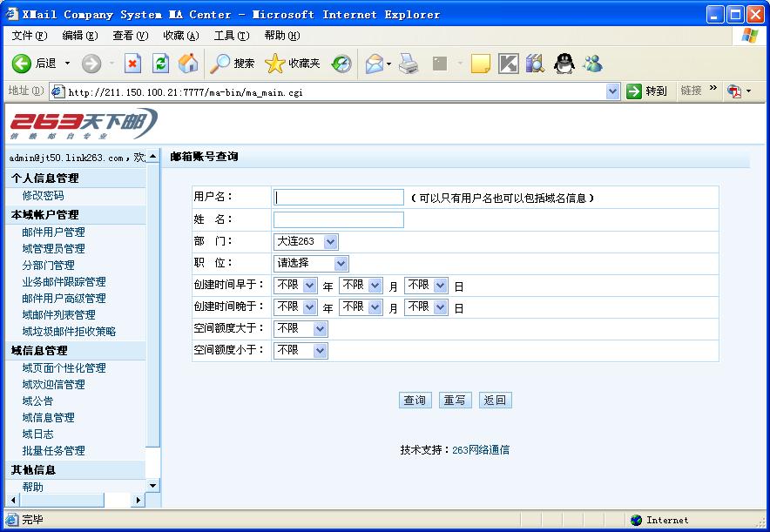The width and height of the screenshot is (770, 532).
Task: Open 邮件用户管理 in the sidebar
Action: (54, 232)
